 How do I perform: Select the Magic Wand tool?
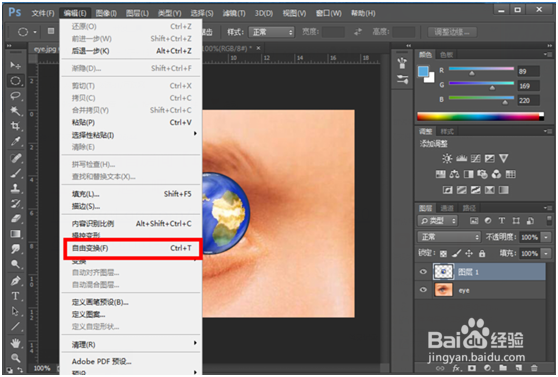[x=15, y=111]
